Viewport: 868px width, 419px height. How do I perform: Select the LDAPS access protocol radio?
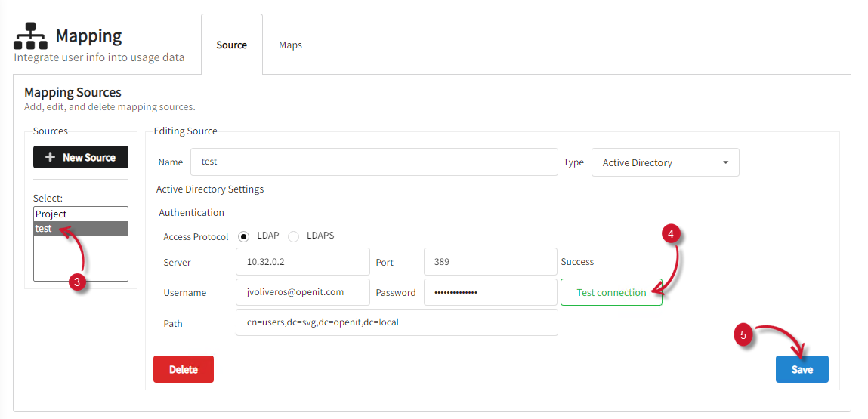(x=293, y=236)
